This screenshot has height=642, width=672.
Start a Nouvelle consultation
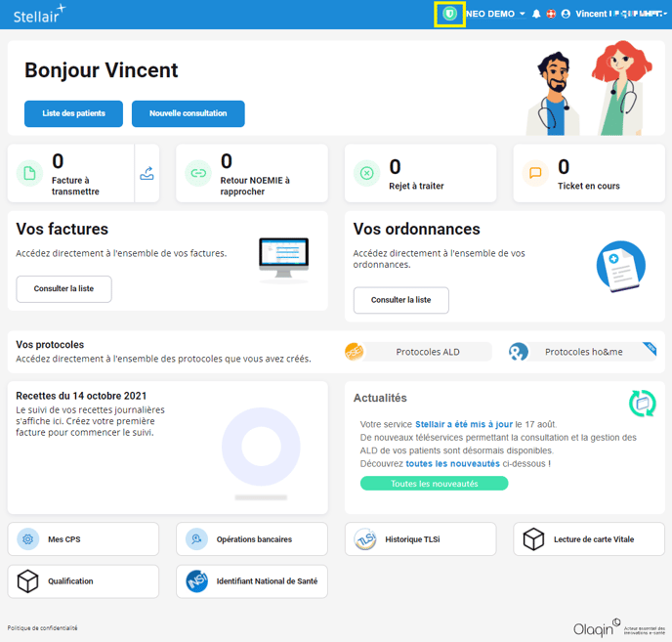tap(188, 113)
